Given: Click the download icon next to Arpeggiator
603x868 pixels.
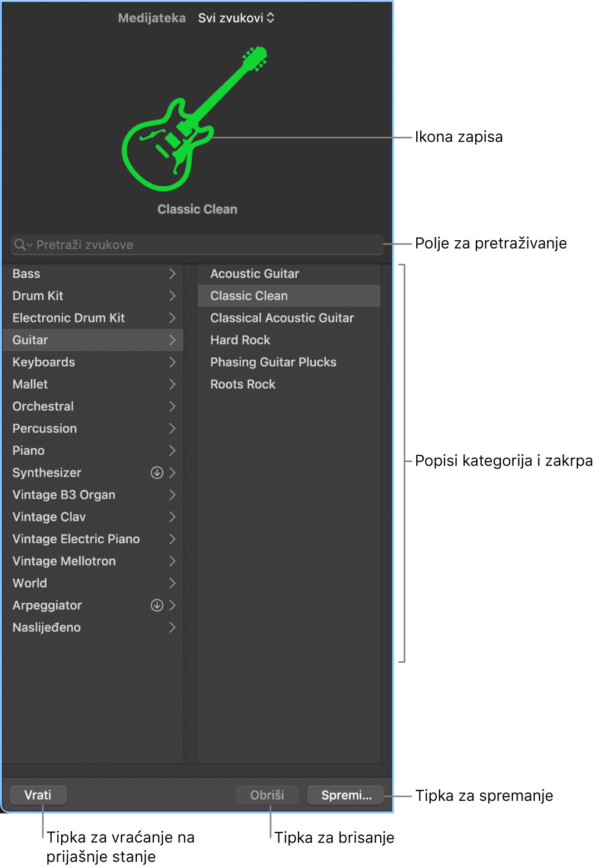Looking at the screenshot, I should tap(157, 605).
